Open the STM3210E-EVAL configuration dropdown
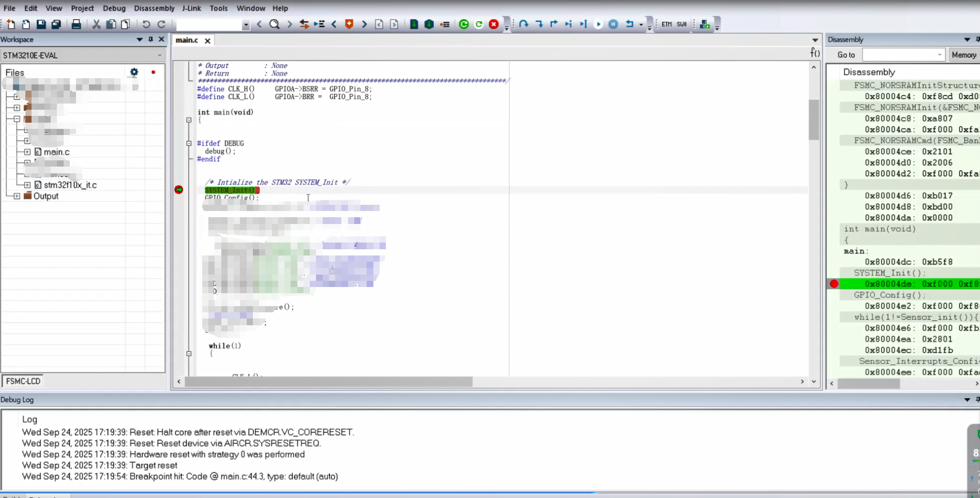 (x=82, y=55)
